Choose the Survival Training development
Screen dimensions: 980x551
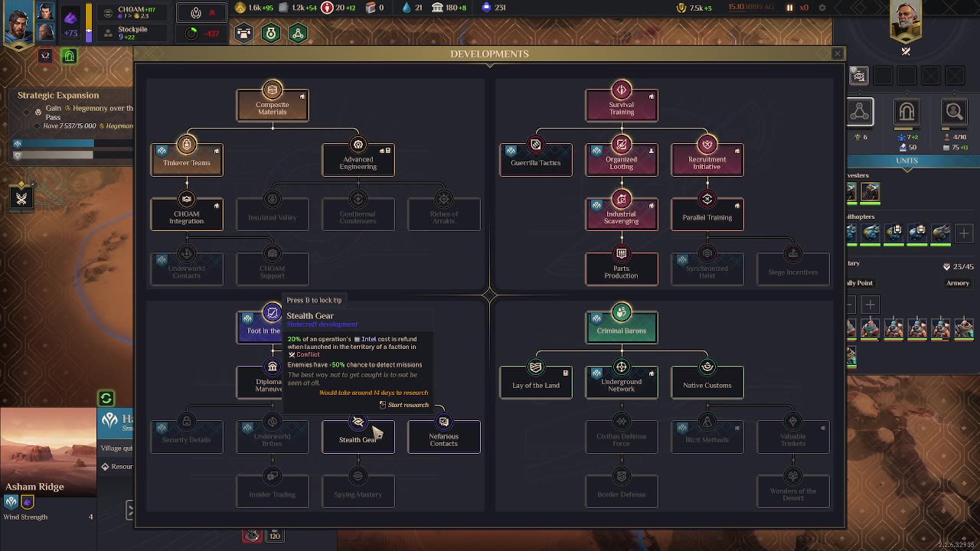click(x=622, y=106)
